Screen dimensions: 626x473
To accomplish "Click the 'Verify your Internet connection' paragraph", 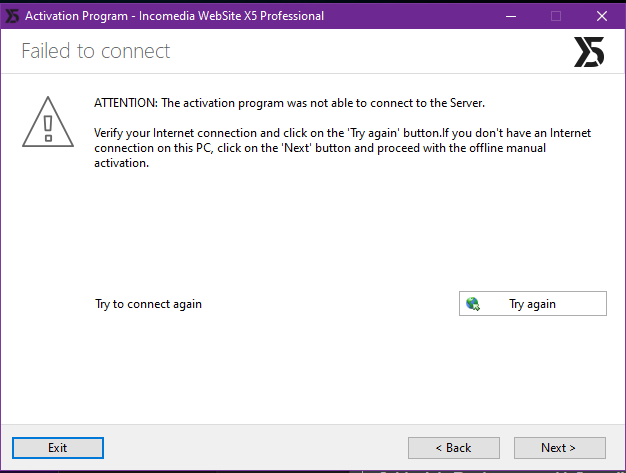I will [x=342, y=148].
